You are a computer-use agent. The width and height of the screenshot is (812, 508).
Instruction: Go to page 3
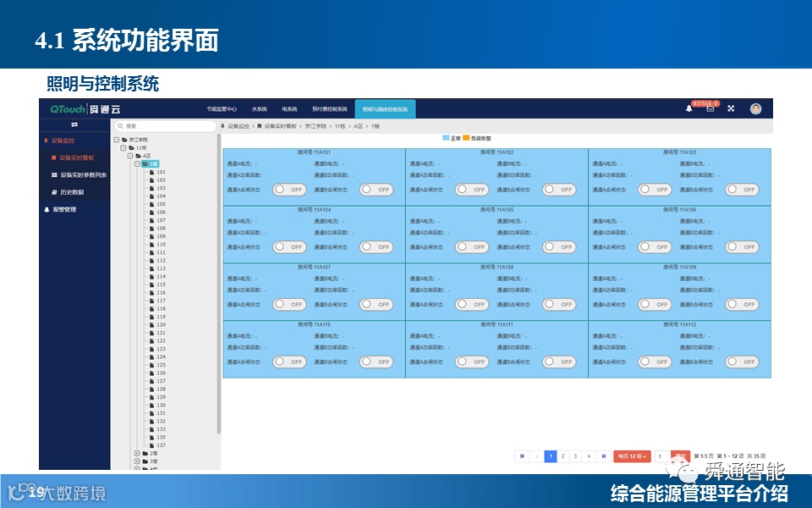(x=575, y=456)
